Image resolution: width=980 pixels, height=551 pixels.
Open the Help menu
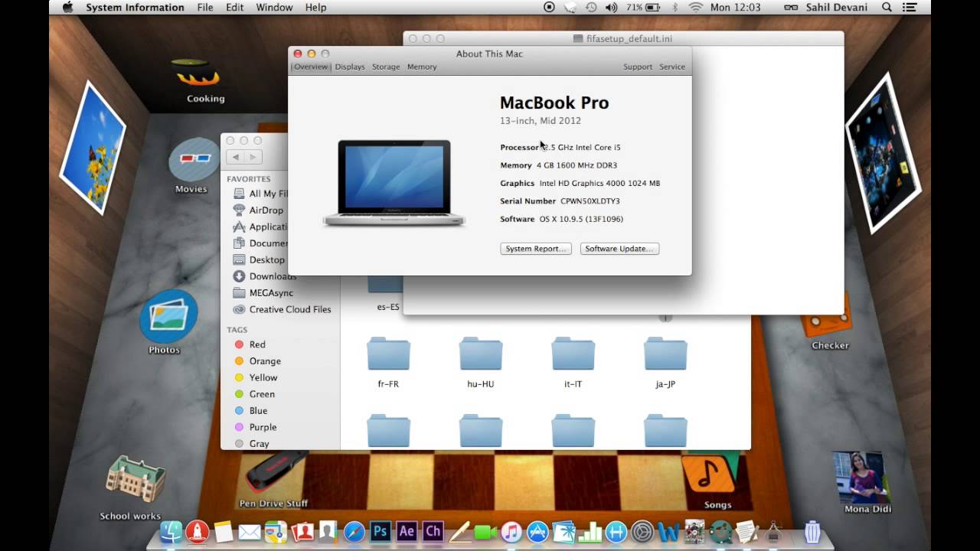(x=315, y=7)
